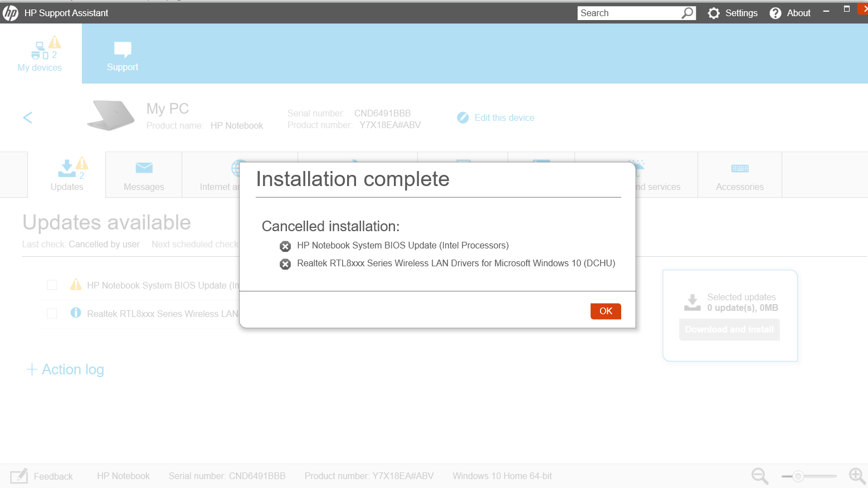Click the search magnifier icon
Image resolution: width=868 pixels, height=488 pixels.
pos(688,13)
